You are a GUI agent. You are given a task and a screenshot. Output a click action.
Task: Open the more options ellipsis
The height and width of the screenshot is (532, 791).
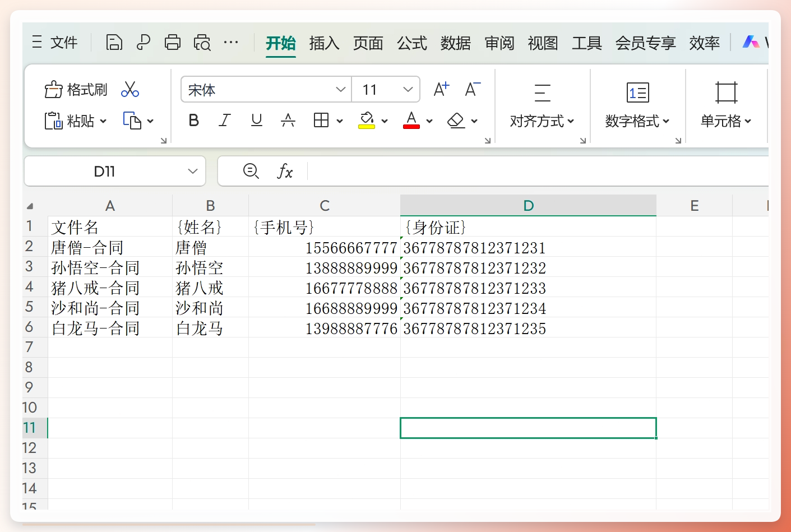[x=231, y=43]
